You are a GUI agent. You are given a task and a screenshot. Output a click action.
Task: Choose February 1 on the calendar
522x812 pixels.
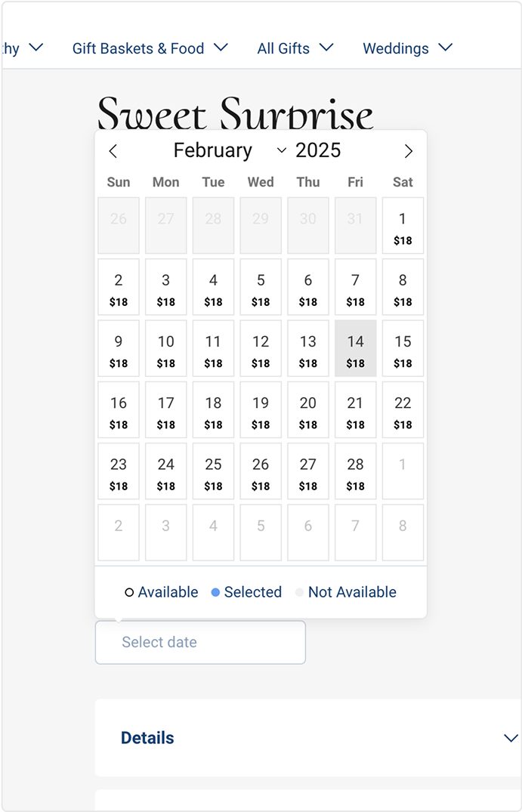pos(403,226)
